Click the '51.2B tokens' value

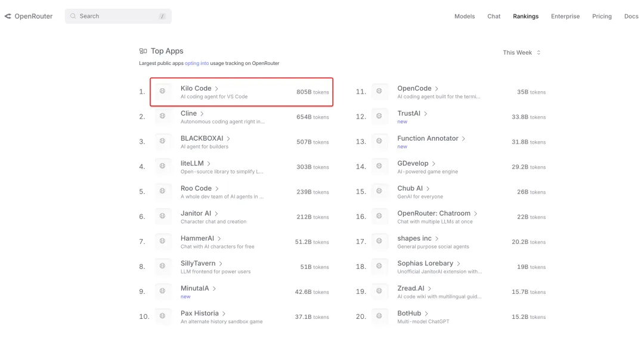(x=312, y=242)
